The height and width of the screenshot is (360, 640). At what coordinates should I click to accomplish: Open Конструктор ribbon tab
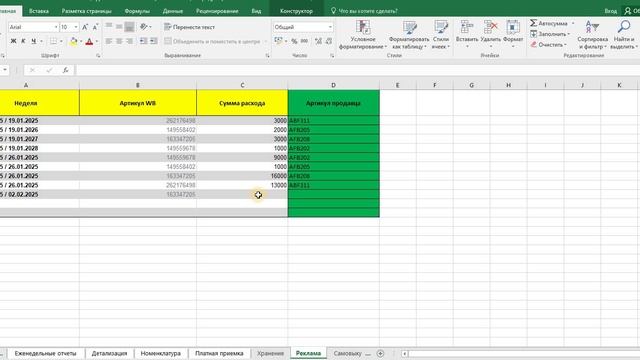[296, 11]
